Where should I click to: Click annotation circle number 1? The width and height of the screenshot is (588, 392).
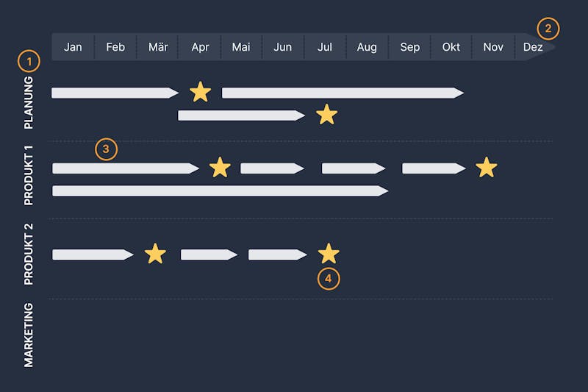tap(29, 61)
